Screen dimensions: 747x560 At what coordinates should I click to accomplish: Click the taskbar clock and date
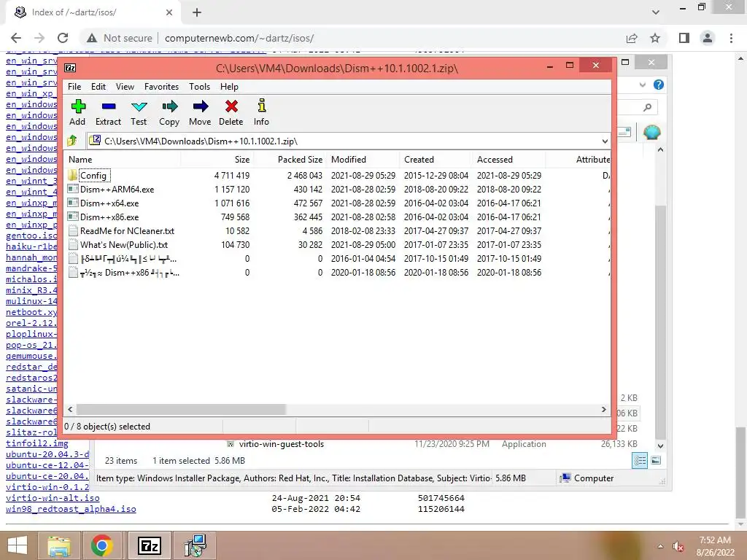[715, 546]
